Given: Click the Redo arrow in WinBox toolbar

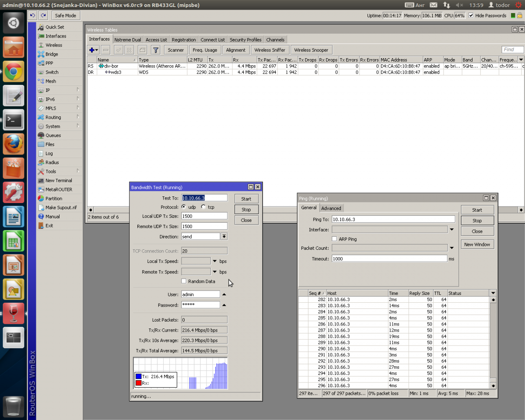Looking at the screenshot, I should [x=43, y=15].
